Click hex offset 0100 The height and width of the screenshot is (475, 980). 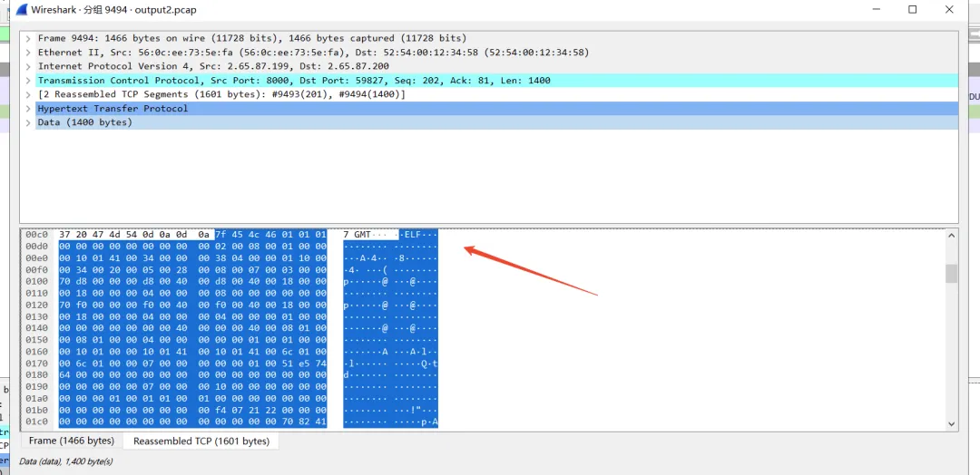[x=37, y=282]
